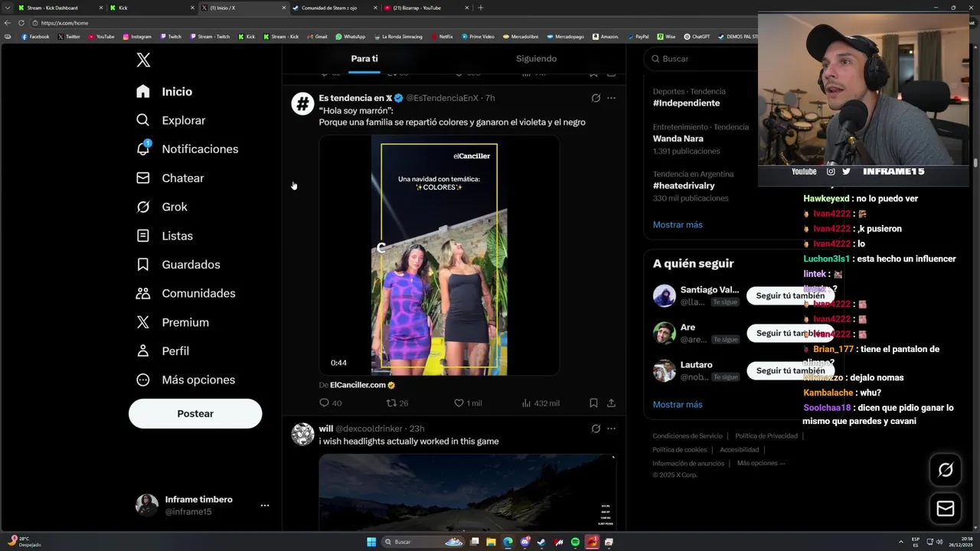Screen dimensions: 980x551
Task: Open Condiciones de Servicio link
Action: (687, 436)
